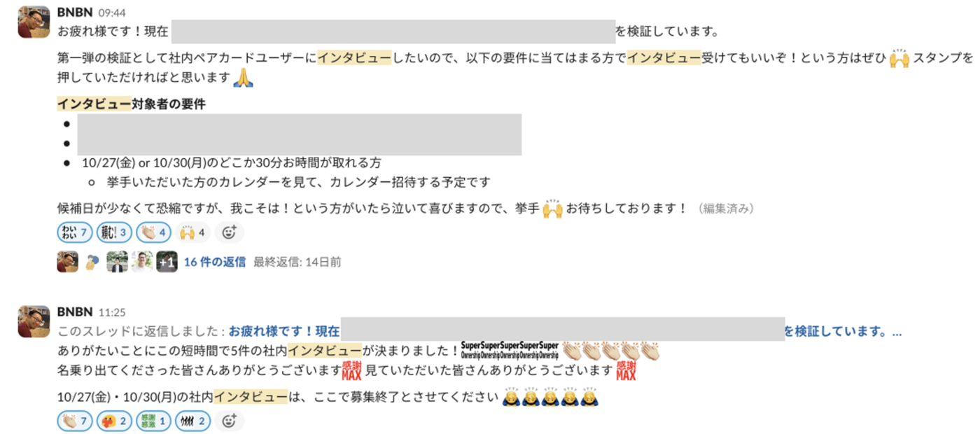
Task: Add a reaction to the 11:25 message
Action: tap(229, 421)
